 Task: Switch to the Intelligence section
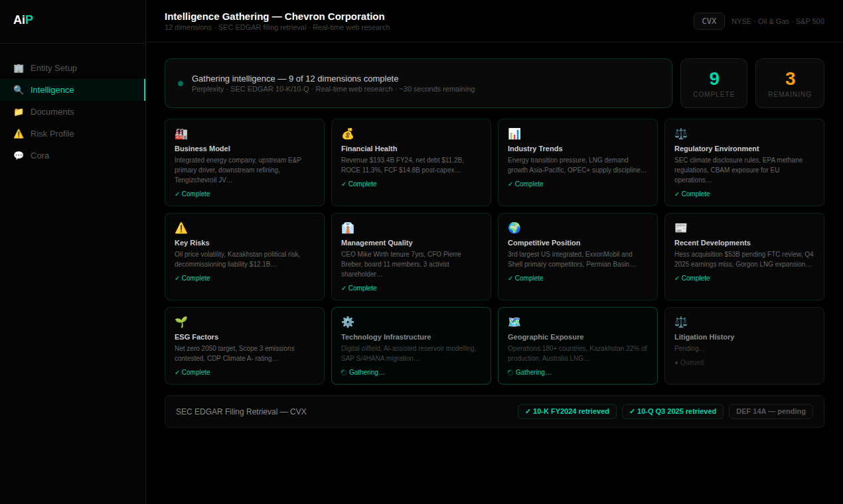pos(53,90)
